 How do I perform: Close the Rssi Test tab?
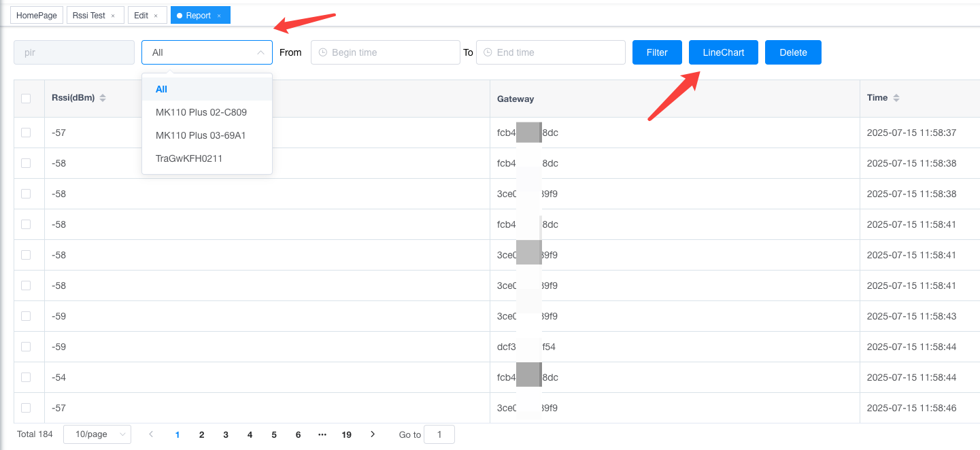pos(113,16)
